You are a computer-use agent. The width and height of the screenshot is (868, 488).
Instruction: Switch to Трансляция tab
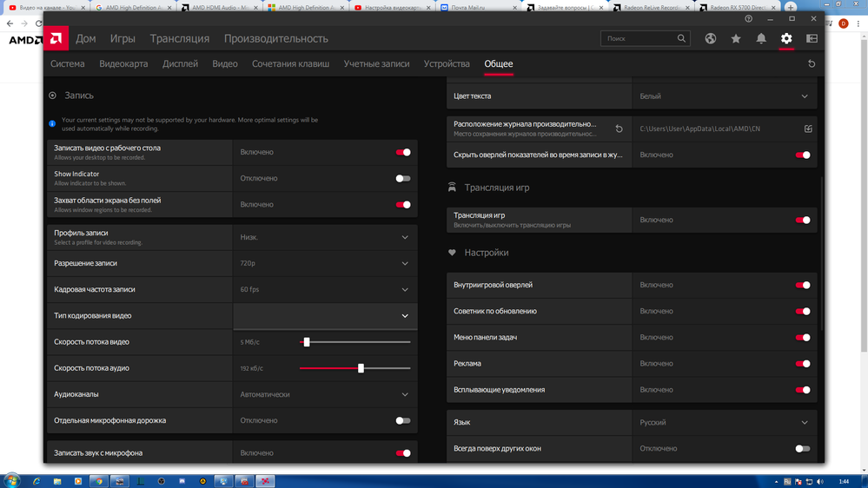click(x=179, y=39)
